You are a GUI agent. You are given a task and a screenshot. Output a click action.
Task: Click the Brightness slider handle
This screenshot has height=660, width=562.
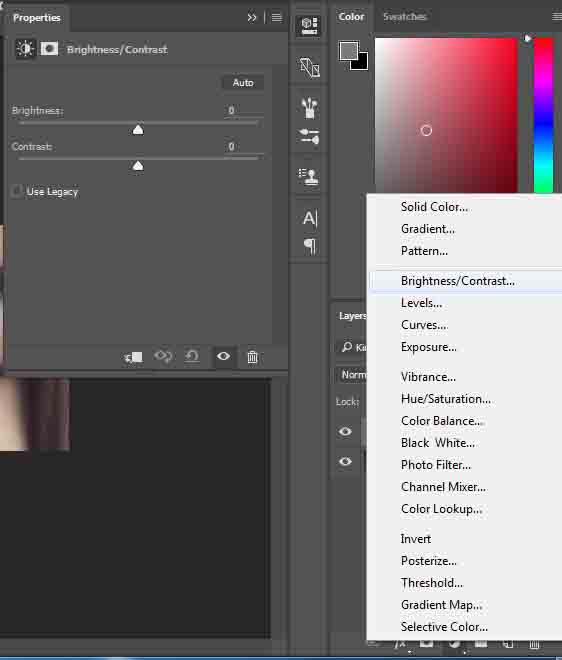coord(138,130)
